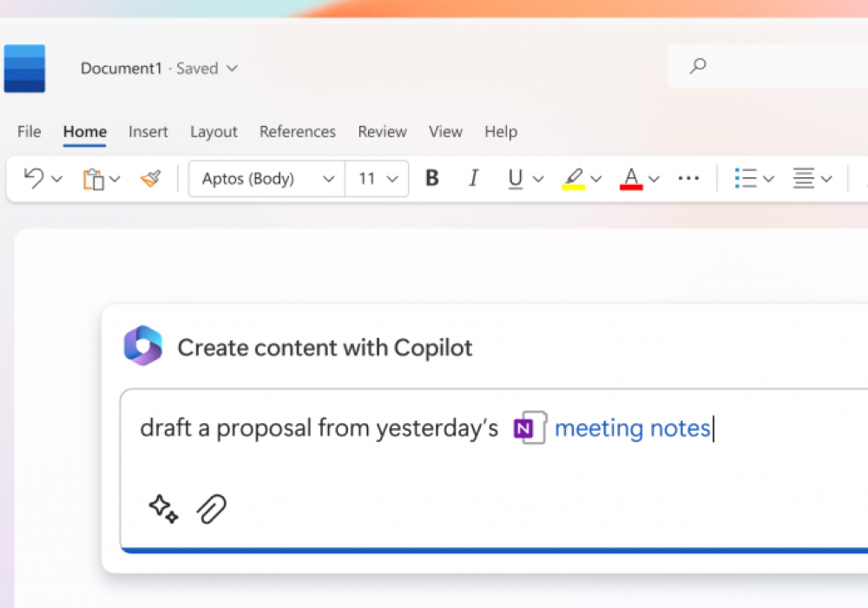Open the Aptos (Body) font dropdown
The height and width of the screenshot is (608, 868).
point(267,179)
